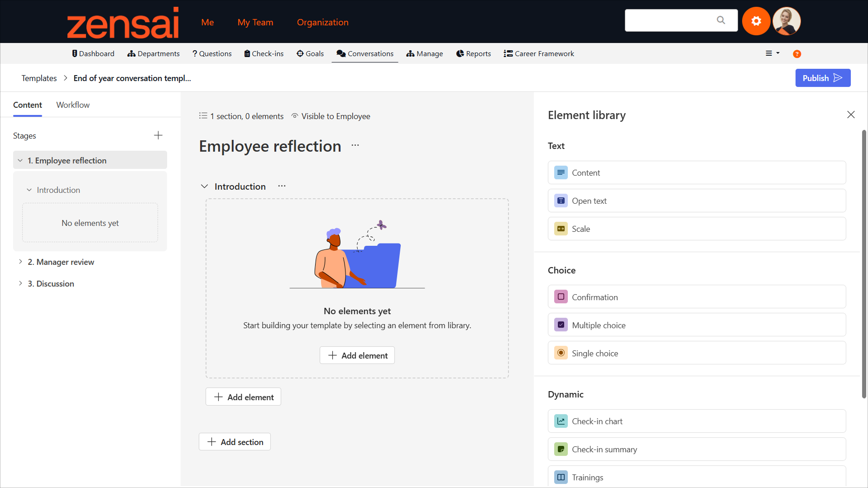Screen dimensions: 868x488
Task: Open the Goals navigation item
Action: point(310,53)
